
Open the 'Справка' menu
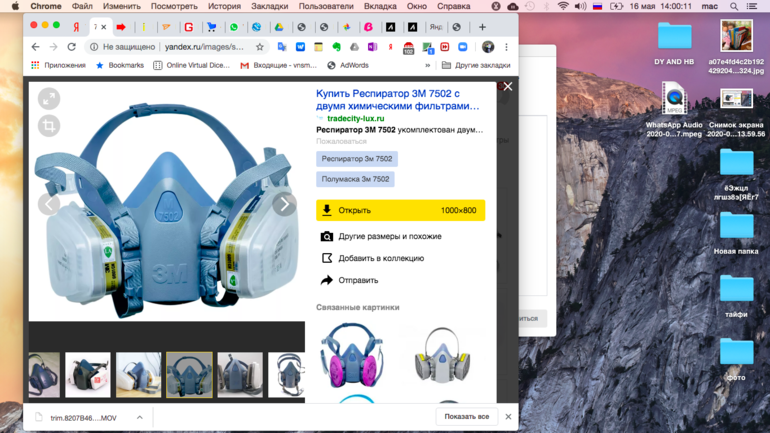453,6
